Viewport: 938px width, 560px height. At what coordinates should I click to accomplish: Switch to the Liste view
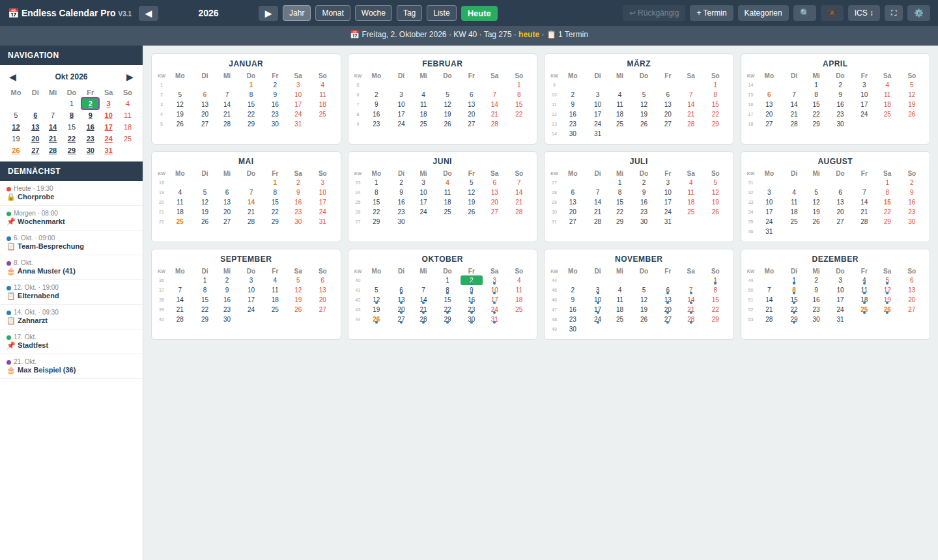(x=442, y=13)
